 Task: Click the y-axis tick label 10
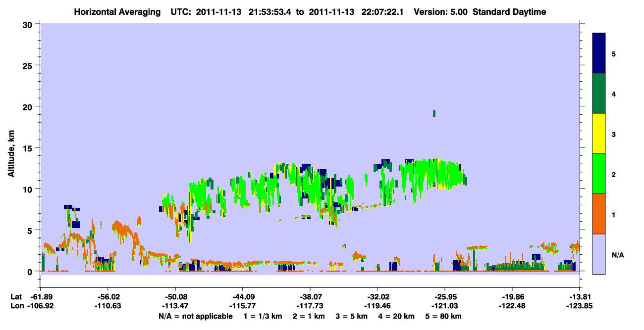coord(28,189)
